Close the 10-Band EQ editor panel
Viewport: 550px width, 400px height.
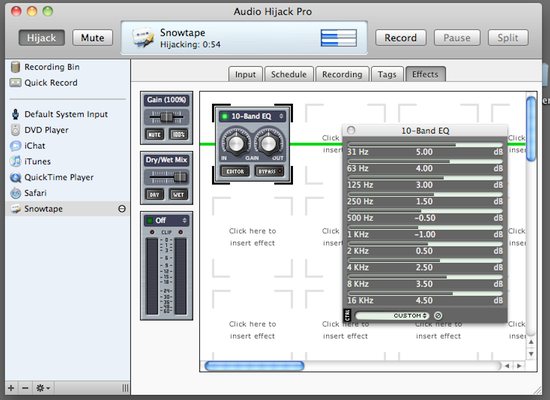coord(351,130)
